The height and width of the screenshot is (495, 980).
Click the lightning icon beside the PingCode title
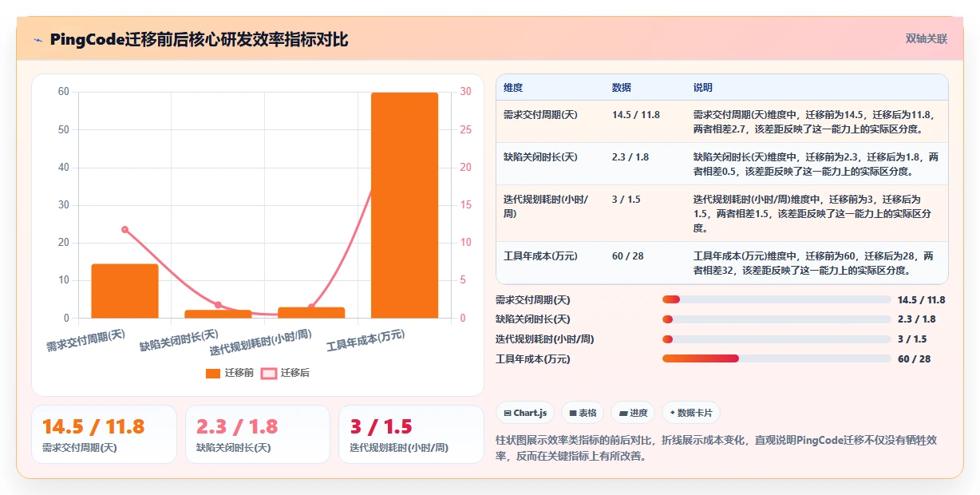click(x=38, y=40)
